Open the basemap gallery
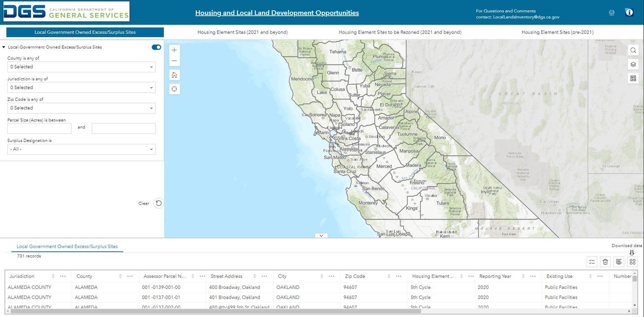 [633, 78]
